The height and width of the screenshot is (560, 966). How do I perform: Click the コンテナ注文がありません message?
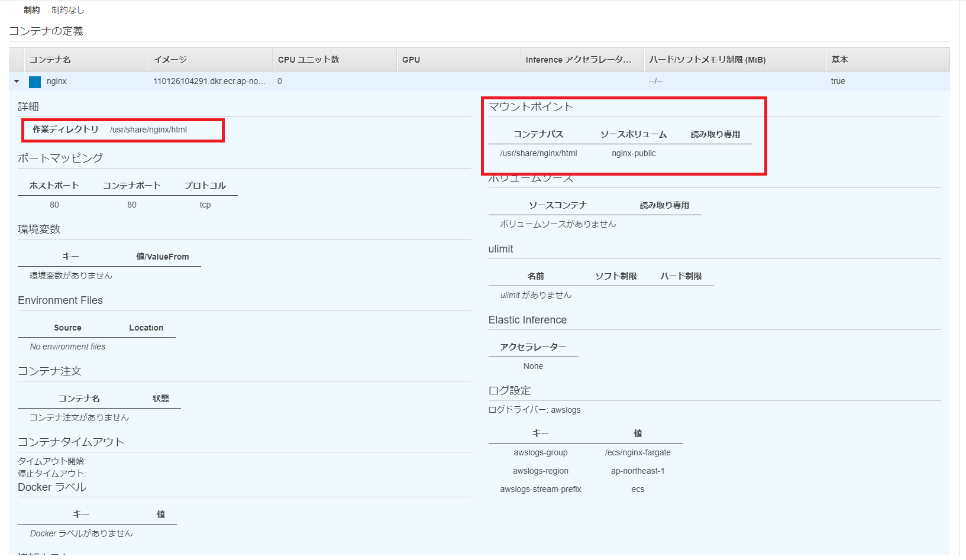(79, 417)
